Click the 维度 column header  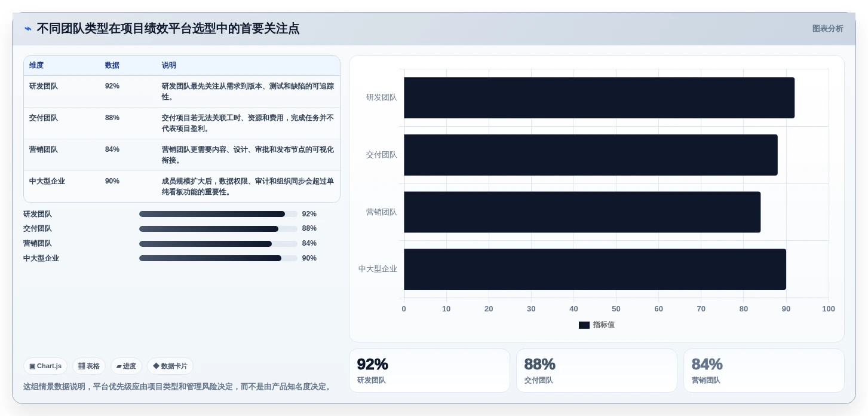click(36, 66)
